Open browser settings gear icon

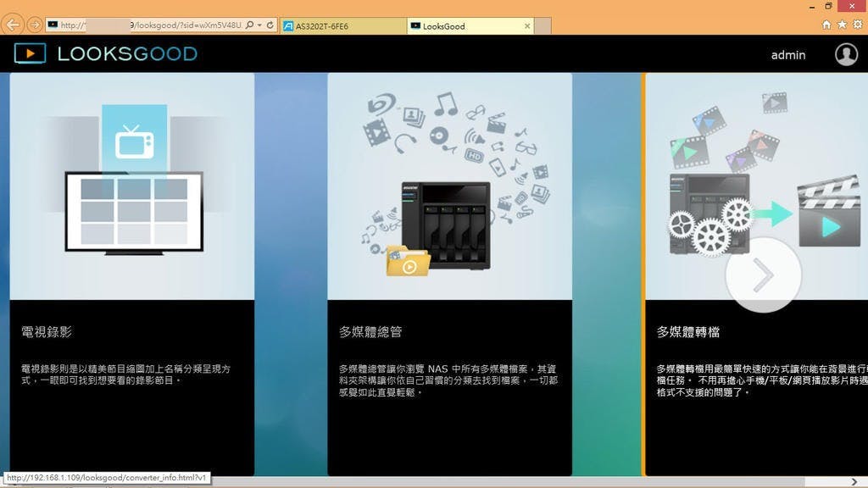(857, 25)
